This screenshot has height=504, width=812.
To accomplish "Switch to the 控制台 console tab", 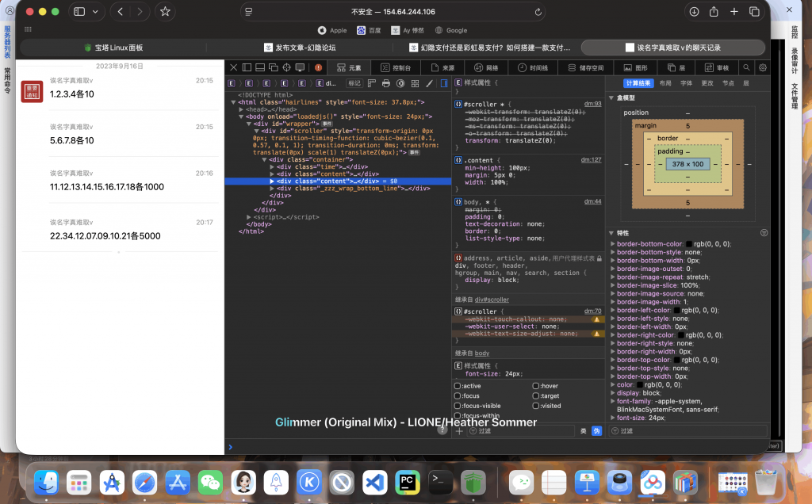I will (x=396, y=68).
